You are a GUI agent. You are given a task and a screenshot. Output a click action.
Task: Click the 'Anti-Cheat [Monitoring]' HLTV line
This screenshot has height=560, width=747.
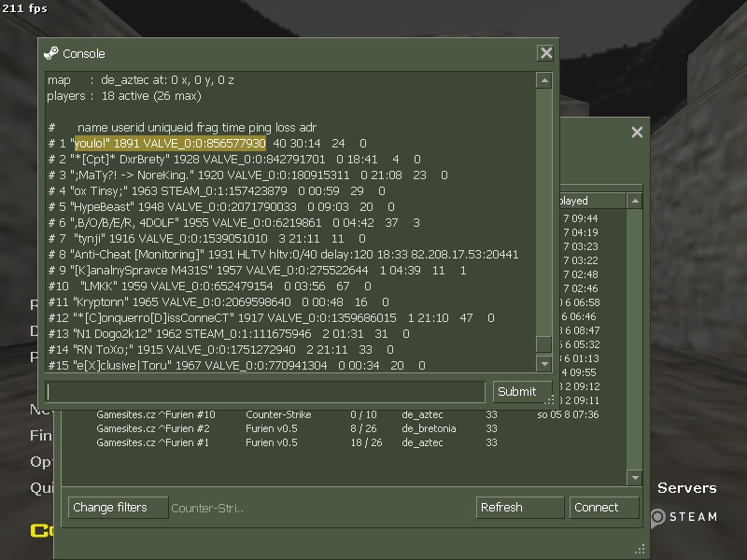click(x=283, y=254)
